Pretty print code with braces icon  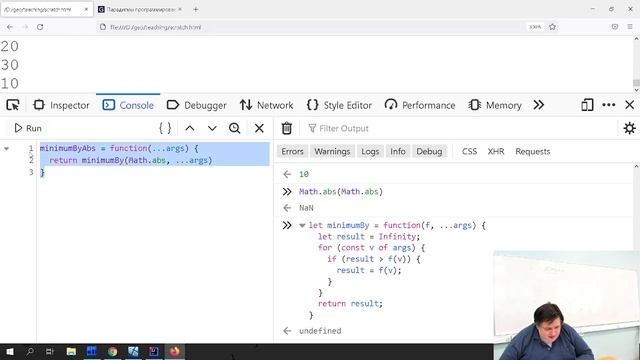coord(165,128)
